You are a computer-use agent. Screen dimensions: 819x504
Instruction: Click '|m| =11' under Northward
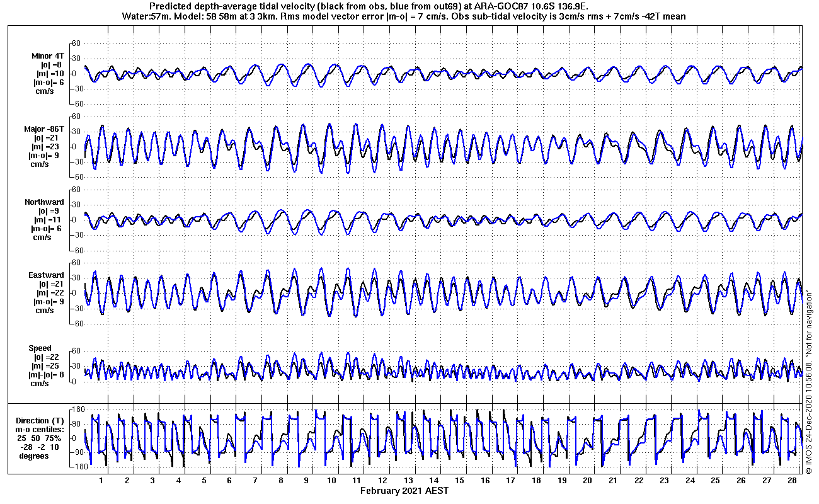click(49, 220)
